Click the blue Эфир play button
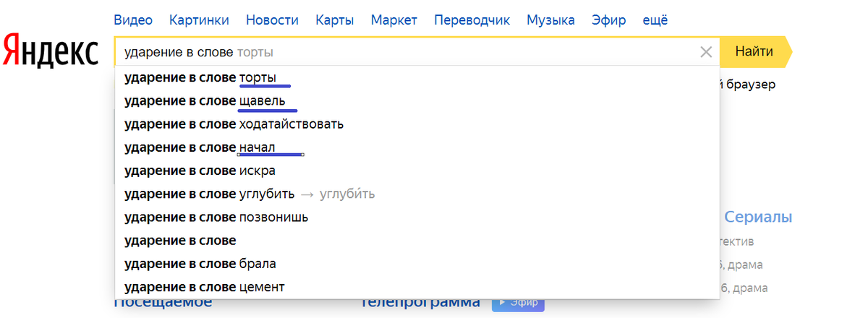 pyautogui.click(x=517, y=304)
